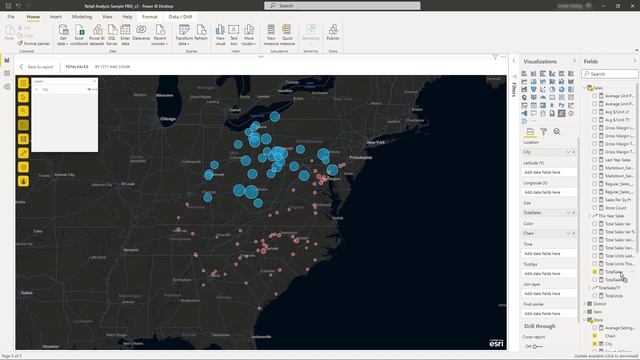Open the Format paint roller pane tab
The height and width of the screenshot is (360, 640).
tap(543, 131)
